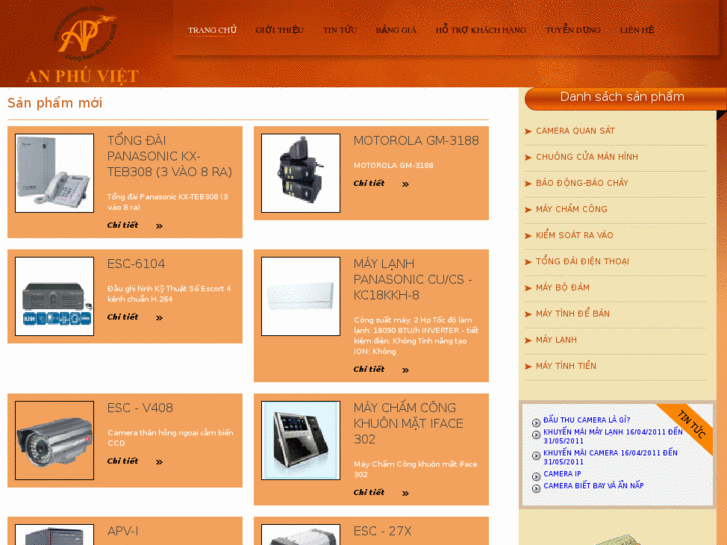Viewport: 727px width, 545px height.
Task: Select Hỗ Trợ Khách Hàng in the menu
Action: point(481,30)
